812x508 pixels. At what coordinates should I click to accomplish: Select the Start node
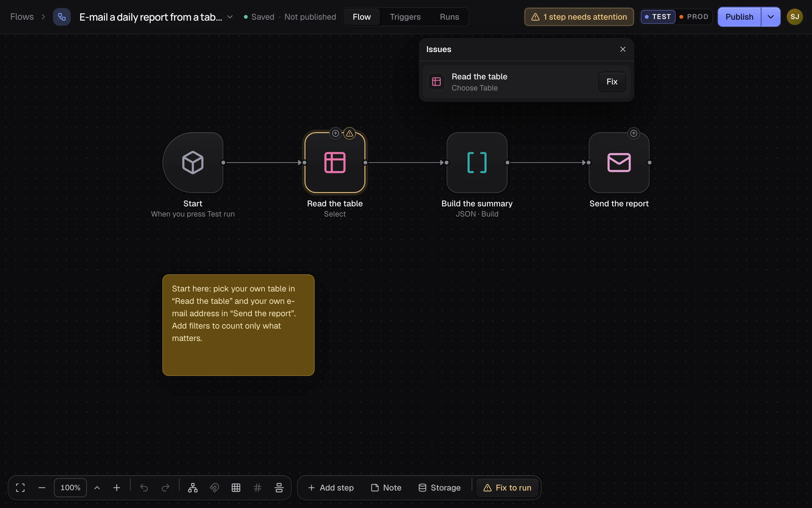[193, 163]
